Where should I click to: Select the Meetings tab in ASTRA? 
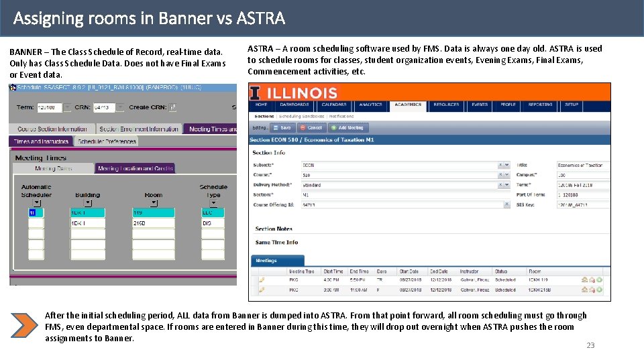coord(278,261)
